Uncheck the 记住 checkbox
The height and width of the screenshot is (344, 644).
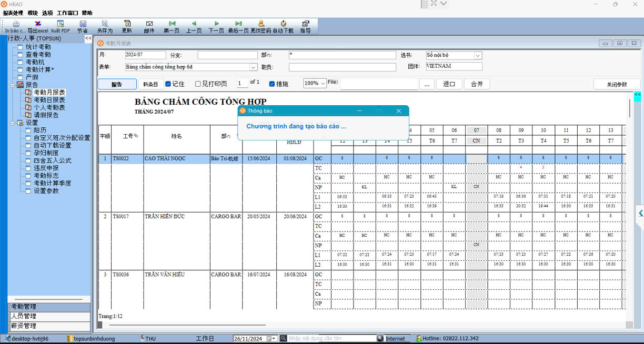(x=168, y=84)
